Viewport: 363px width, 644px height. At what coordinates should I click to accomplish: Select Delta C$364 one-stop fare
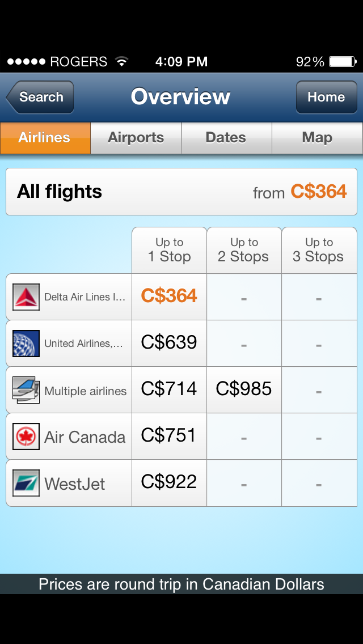(x=169, y=296)
